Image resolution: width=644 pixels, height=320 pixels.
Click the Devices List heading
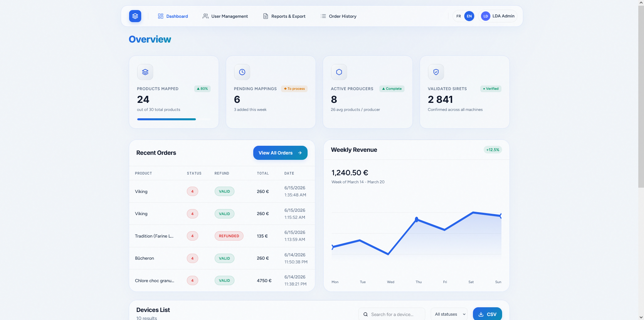point(153,310)
